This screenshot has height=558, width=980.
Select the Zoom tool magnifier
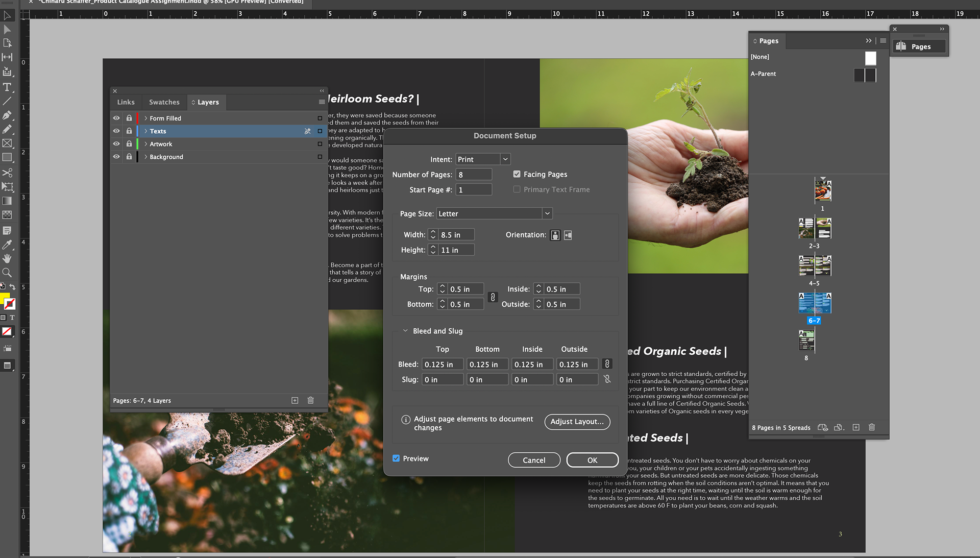click(7, 273)
